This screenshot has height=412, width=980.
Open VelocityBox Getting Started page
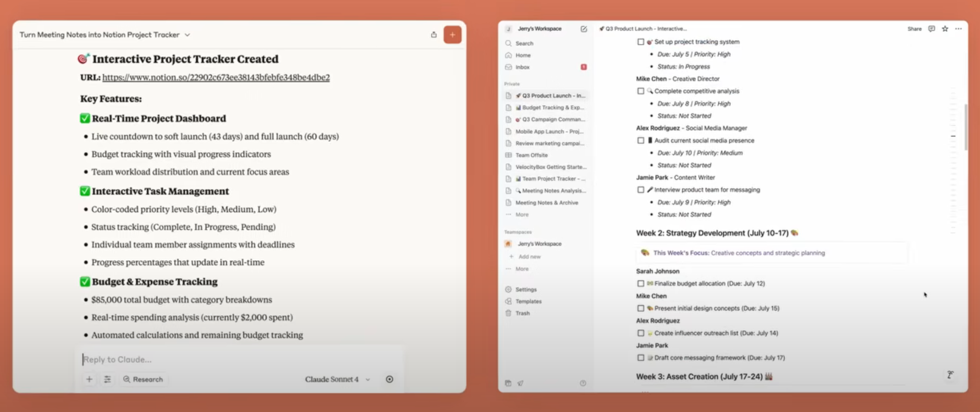(546, 167)
